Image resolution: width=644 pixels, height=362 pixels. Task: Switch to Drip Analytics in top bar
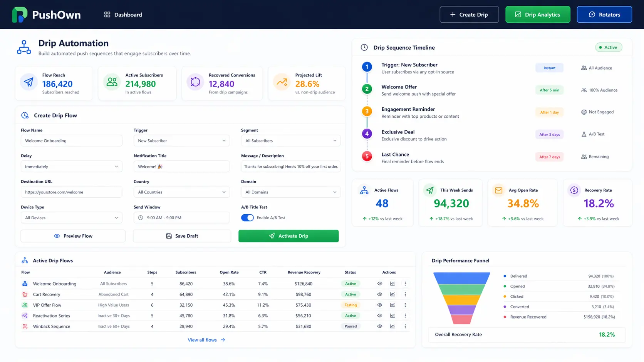[x=538, y=15]
